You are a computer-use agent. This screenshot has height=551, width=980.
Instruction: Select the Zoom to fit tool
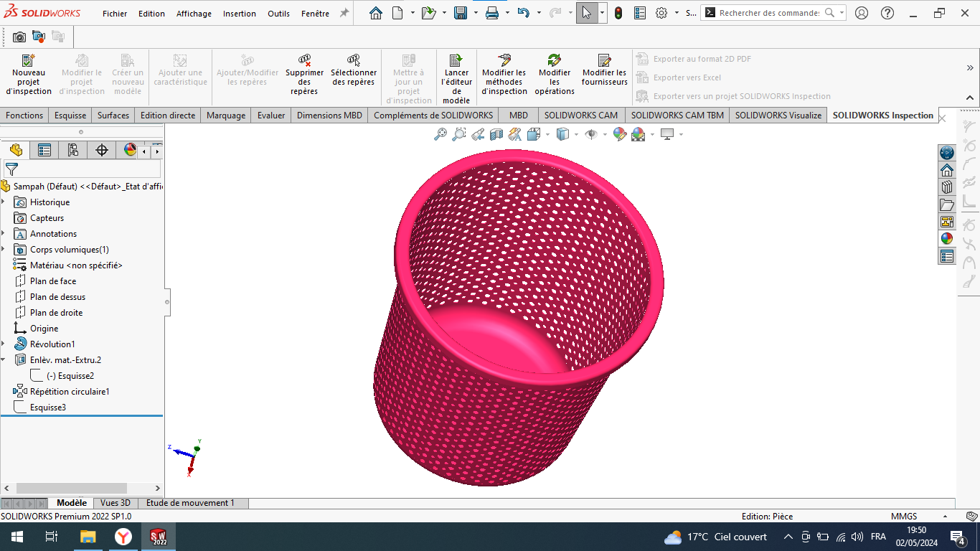click(x=440, y=133)
